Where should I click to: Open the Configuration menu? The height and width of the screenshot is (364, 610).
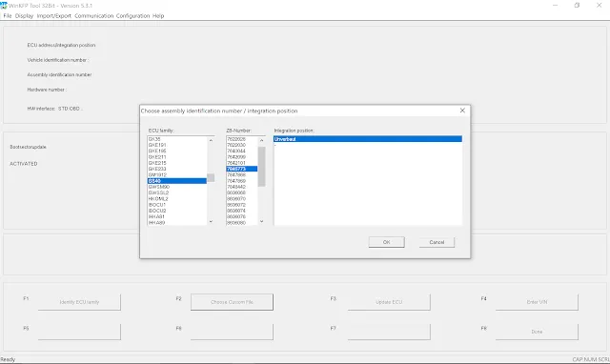pyautogui.click(x=132, y=16)
